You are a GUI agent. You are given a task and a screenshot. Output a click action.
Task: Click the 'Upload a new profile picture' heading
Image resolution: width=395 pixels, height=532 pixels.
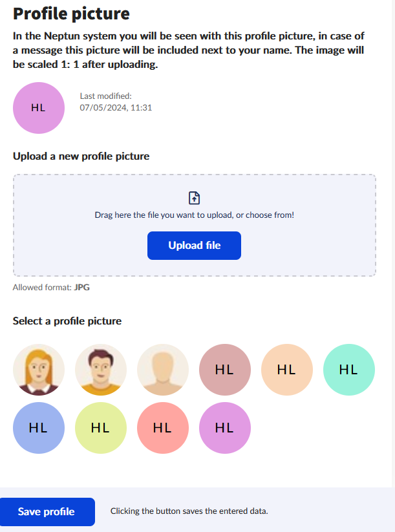point(81,156)
